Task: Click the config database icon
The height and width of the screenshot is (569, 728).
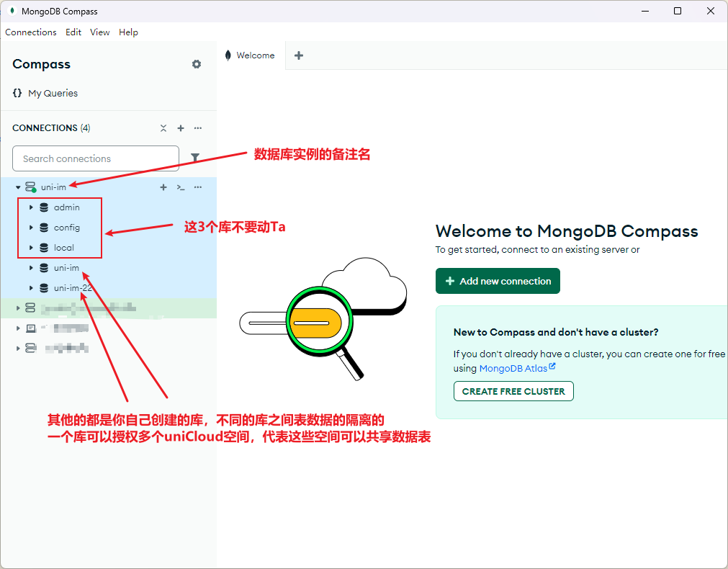Action: [x=44, y=228]
